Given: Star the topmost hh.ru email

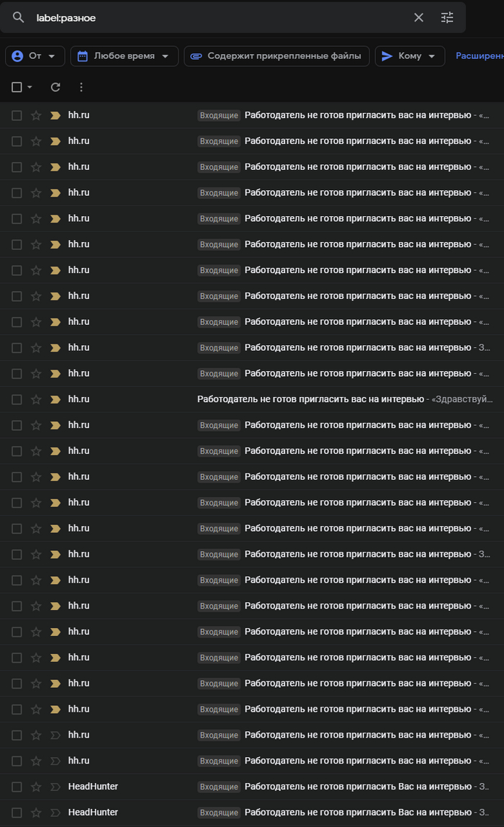Looking at the screenshot, I should [36, 115].
